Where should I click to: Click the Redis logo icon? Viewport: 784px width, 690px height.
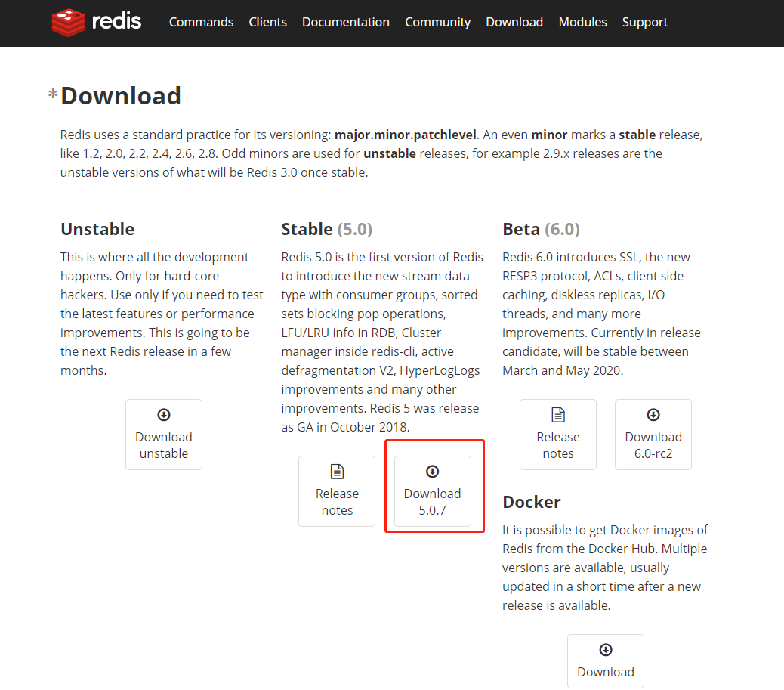point(67,22)
